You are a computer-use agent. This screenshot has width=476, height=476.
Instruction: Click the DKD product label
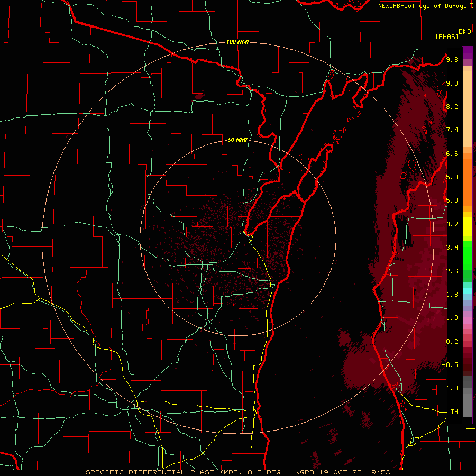[x=465, y=32]
